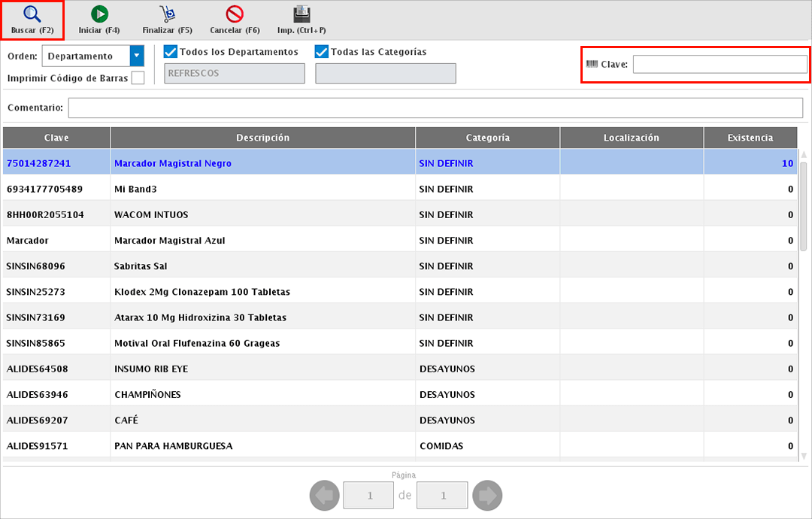Sort by the Descripción column header

click(x=262, y=138)
